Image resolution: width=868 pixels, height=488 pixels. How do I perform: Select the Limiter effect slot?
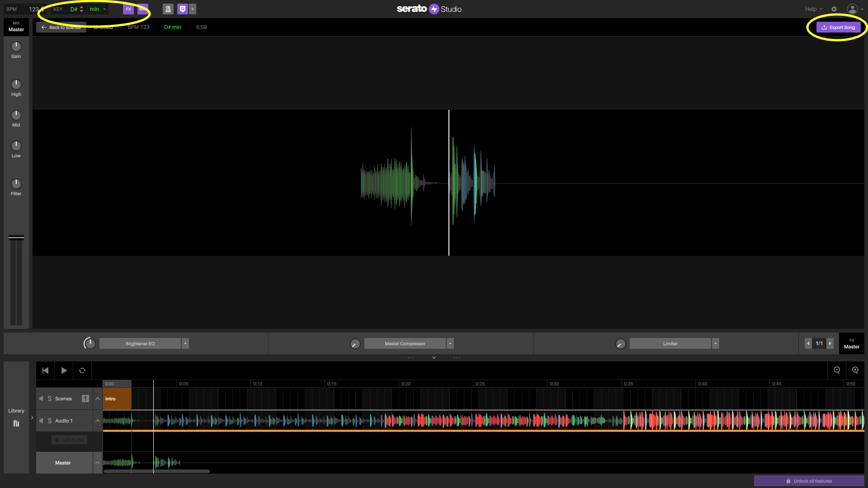(670, 343)
